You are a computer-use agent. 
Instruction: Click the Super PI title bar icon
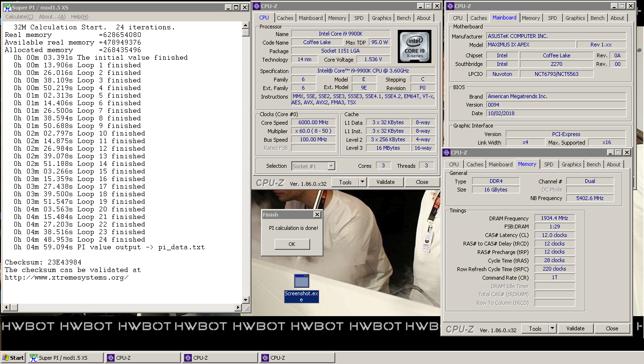click(x=8, y=7)
